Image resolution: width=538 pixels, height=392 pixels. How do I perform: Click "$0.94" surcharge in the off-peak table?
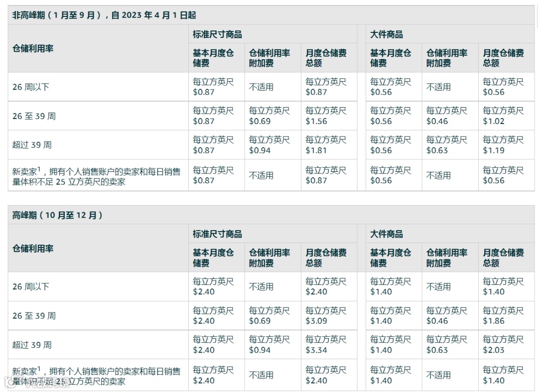tap(260, 150)
